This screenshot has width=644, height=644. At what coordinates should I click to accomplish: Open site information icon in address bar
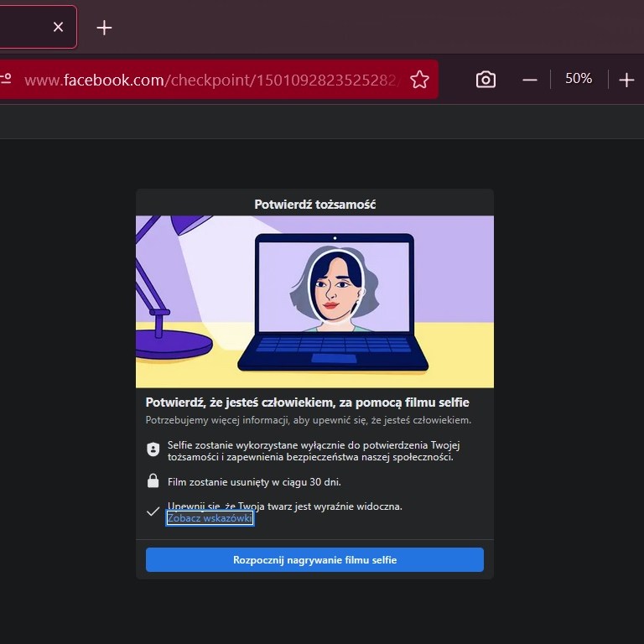(7, 80)
